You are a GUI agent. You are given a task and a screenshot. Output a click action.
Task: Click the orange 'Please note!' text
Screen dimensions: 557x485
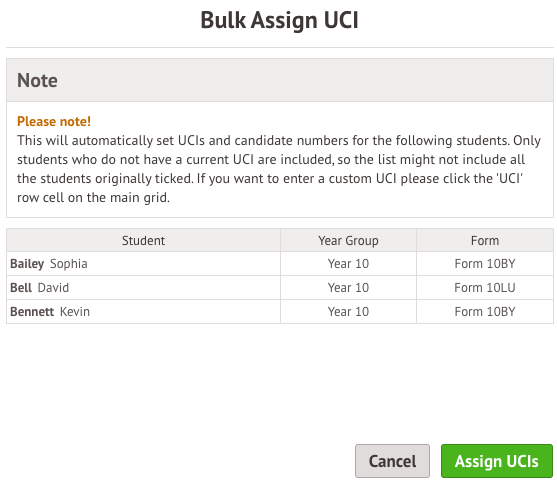(54, 122)
